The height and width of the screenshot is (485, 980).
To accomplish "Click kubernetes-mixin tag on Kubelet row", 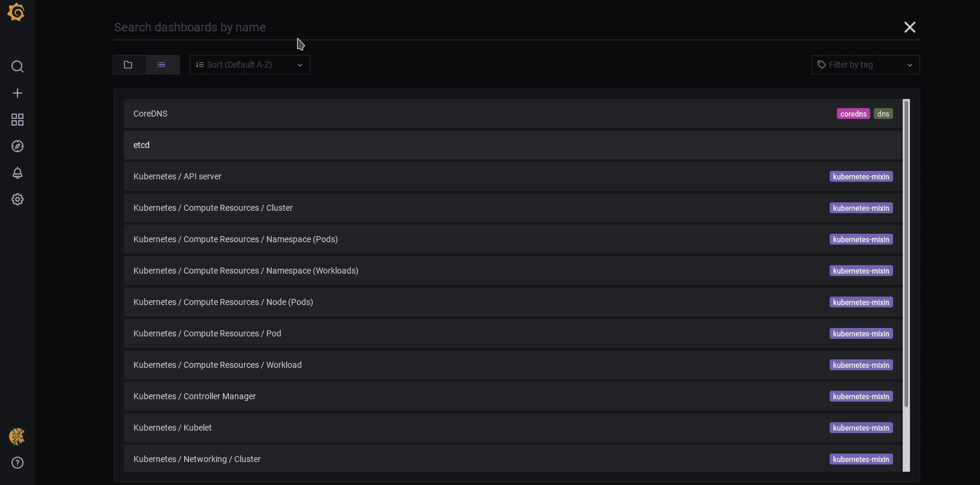I will pos(861,428).
